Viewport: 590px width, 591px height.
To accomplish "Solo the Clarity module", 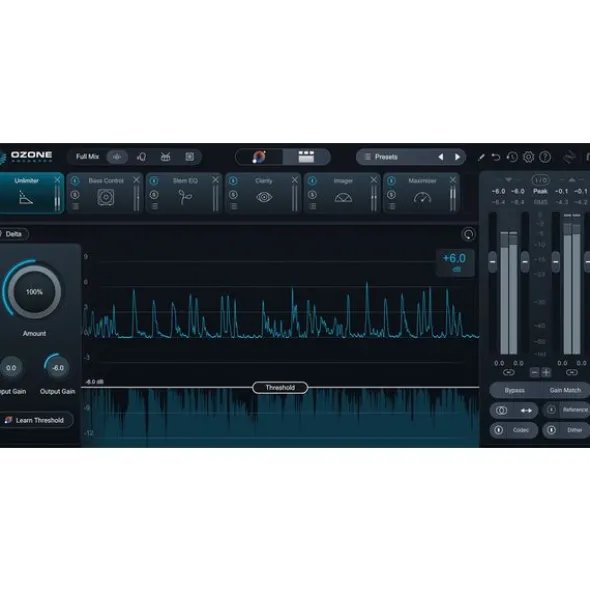I will [x=233, y=195].
